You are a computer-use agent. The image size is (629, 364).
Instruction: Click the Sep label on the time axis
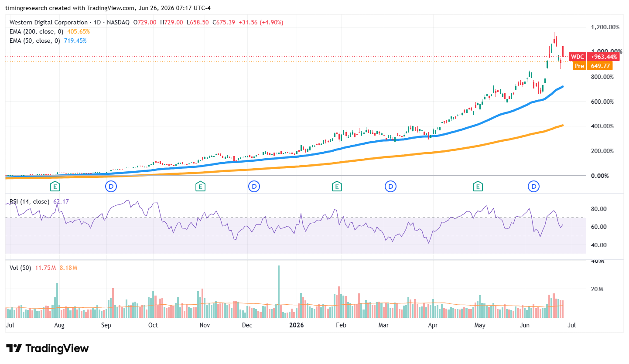106,325
